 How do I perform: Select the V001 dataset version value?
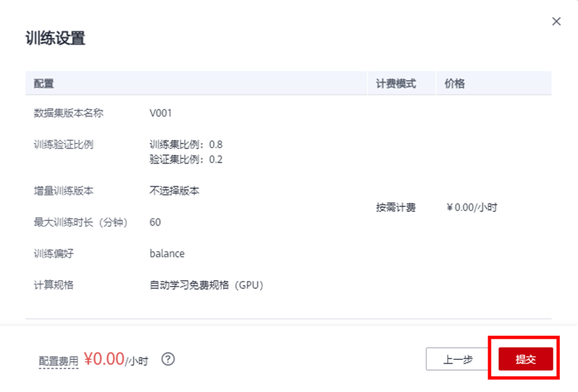pyautogui.click(x=160, y=113)
